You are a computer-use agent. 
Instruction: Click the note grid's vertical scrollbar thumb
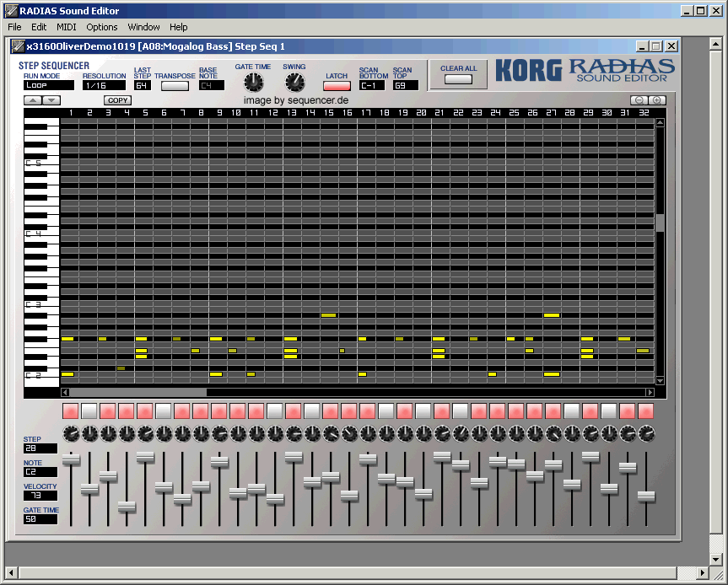[x=660, y=223]
